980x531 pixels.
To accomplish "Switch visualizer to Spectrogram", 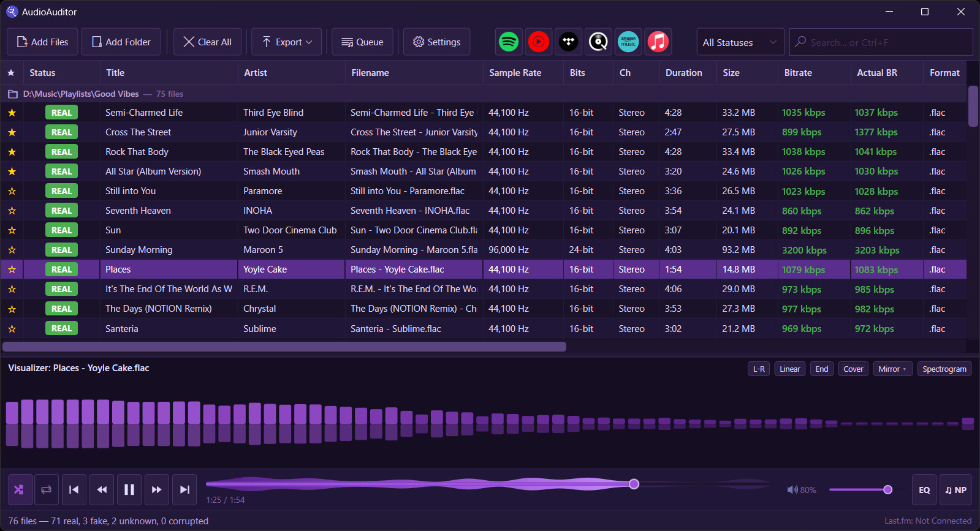I will 944,369.
